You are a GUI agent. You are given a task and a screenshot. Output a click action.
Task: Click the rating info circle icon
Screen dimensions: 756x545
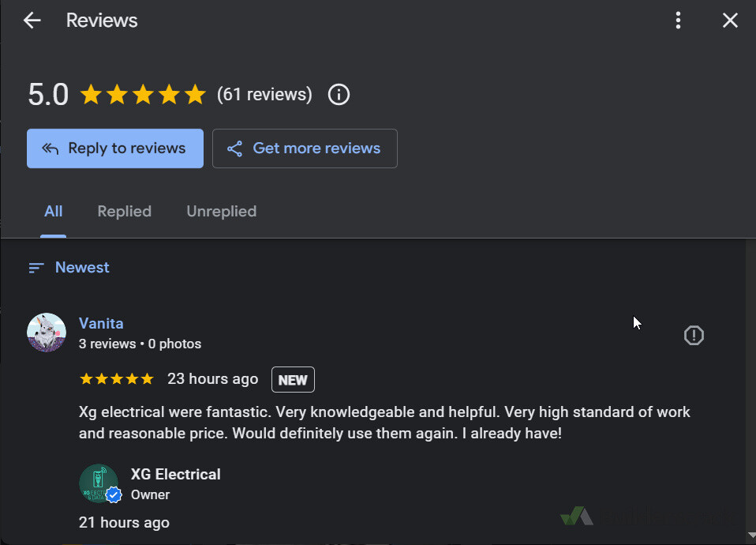[x=339, y=95]
